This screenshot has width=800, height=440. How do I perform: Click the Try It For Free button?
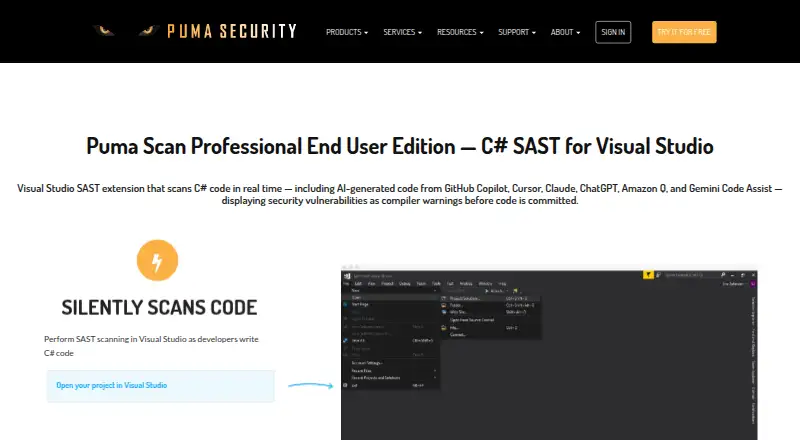click(x=684, y=32)
